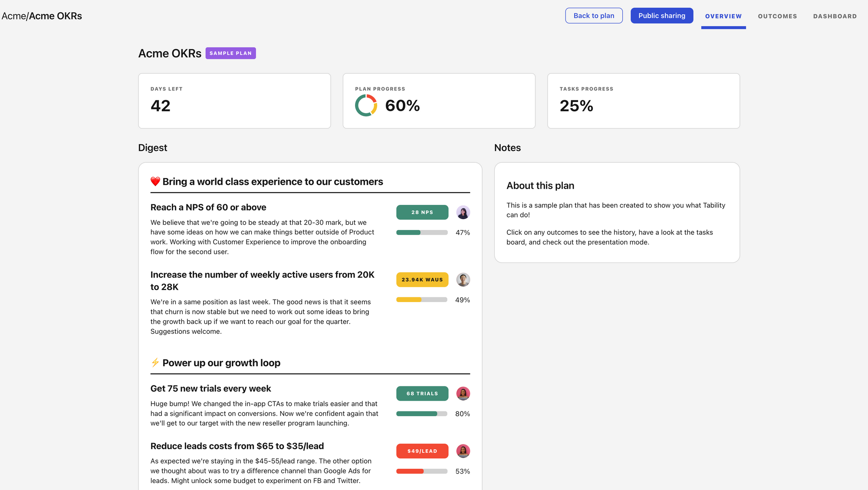Screen dimensions: 868x490
Task: Select the Overview tab
Action: click(723, 16)
